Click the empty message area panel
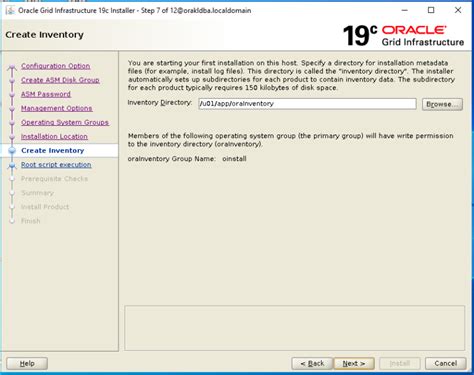 point(294,328)
